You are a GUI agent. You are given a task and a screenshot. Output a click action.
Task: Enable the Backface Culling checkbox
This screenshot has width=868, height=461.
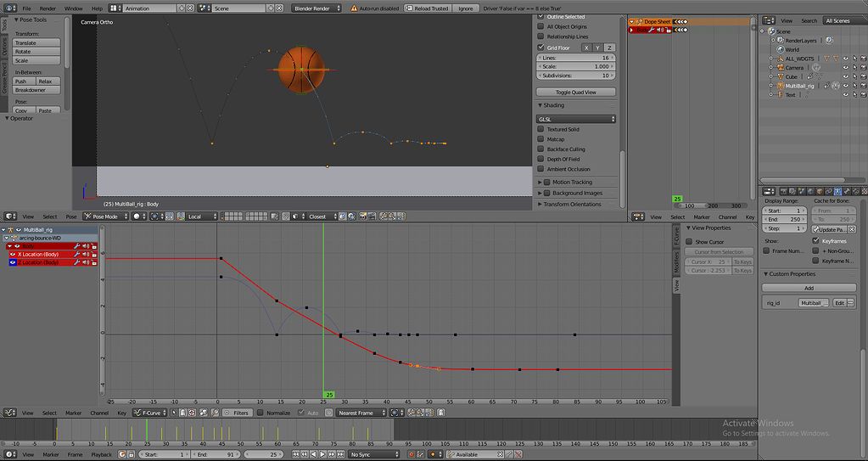pyautogui.click(x=540, y=149)
